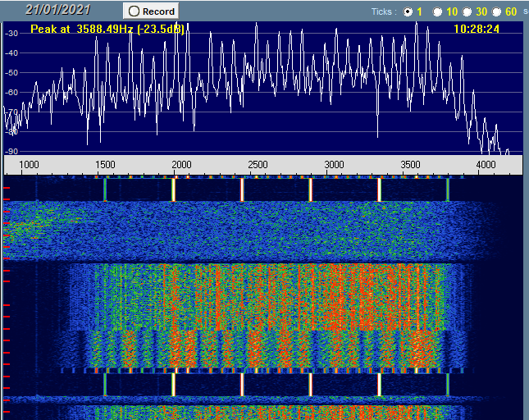
Task: Choose the 30 second ticks radio button
Action: point(467,12)
